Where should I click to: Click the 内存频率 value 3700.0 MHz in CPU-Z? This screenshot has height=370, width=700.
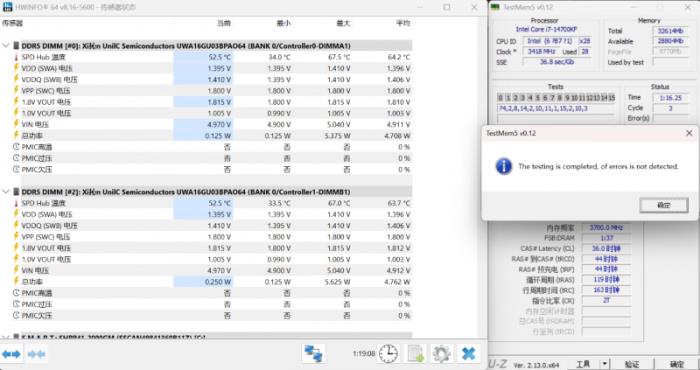click(606, 228)
